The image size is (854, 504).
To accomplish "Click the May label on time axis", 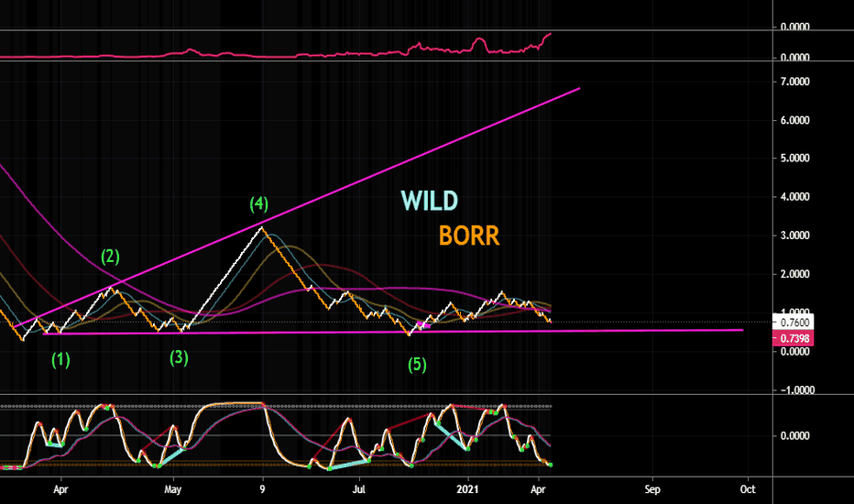I will [x=172, y=489].
